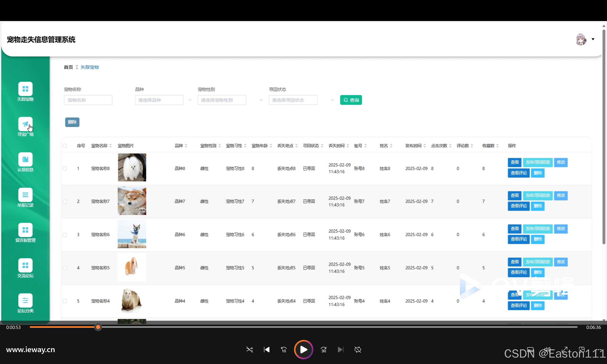
Task: Skip to next track in player
Action: (341, 350)
